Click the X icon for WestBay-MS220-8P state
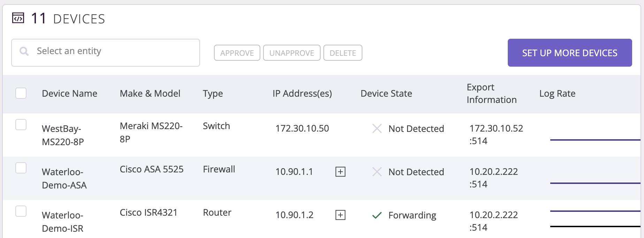 click(x=377, y=128)
